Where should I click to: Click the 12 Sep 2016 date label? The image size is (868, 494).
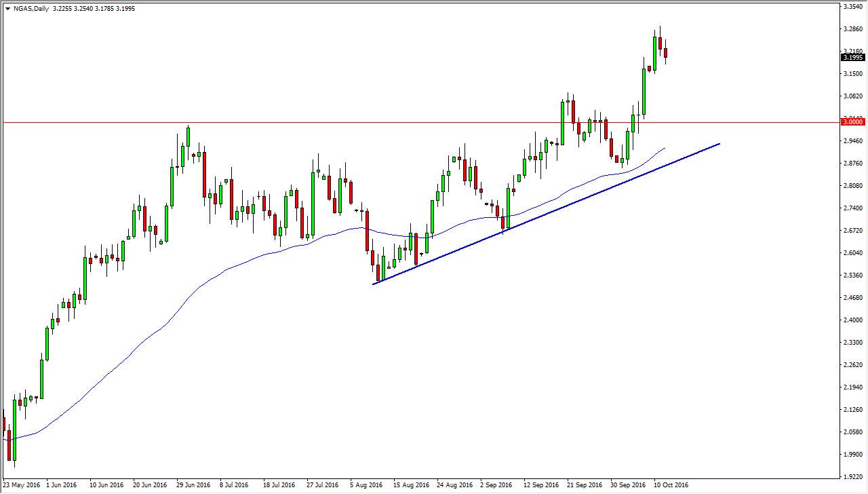[541, 486]
